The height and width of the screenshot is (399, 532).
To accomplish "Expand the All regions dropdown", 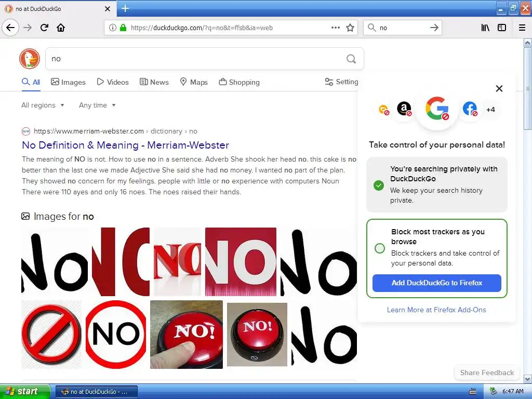I will [43, 105].
